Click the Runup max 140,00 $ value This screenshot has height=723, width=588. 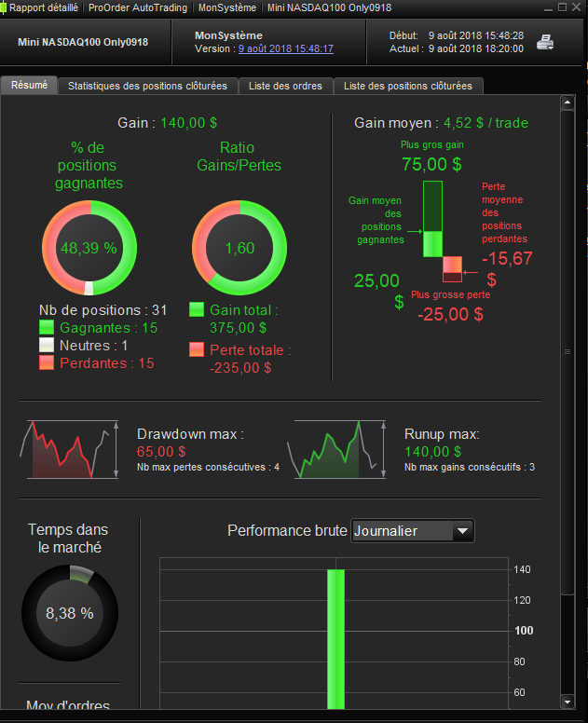(432, 452)
